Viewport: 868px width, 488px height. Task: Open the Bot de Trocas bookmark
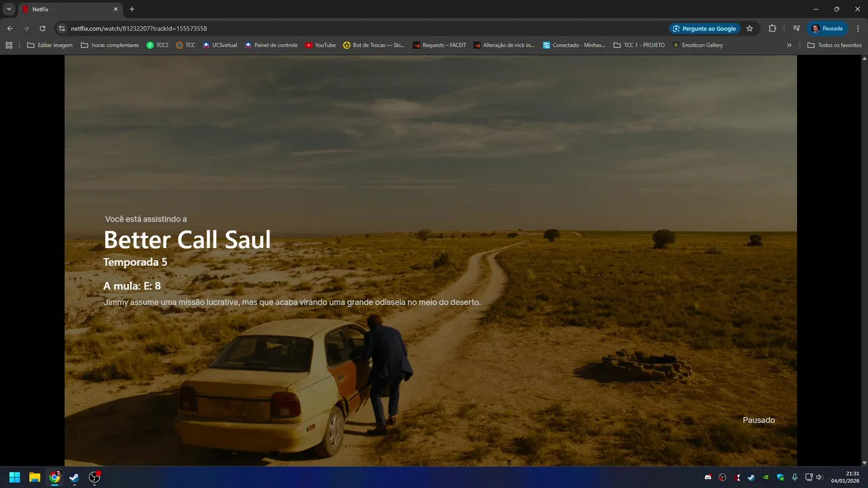374,45
